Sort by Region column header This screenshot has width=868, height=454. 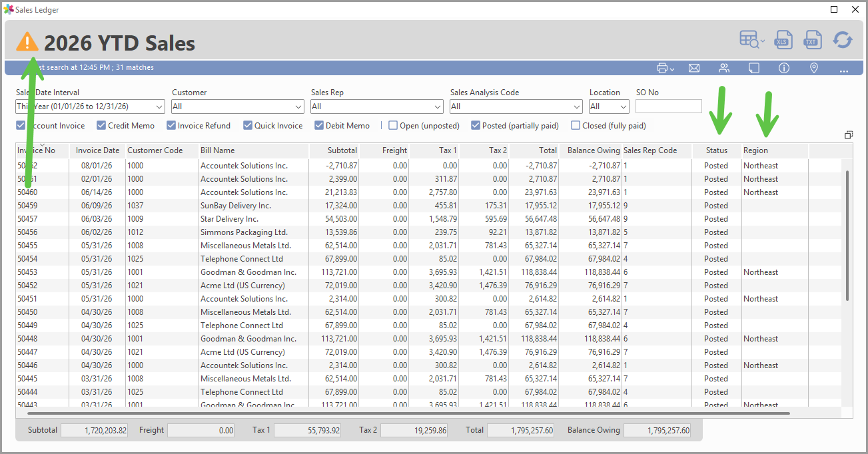(x=775, y=150)
